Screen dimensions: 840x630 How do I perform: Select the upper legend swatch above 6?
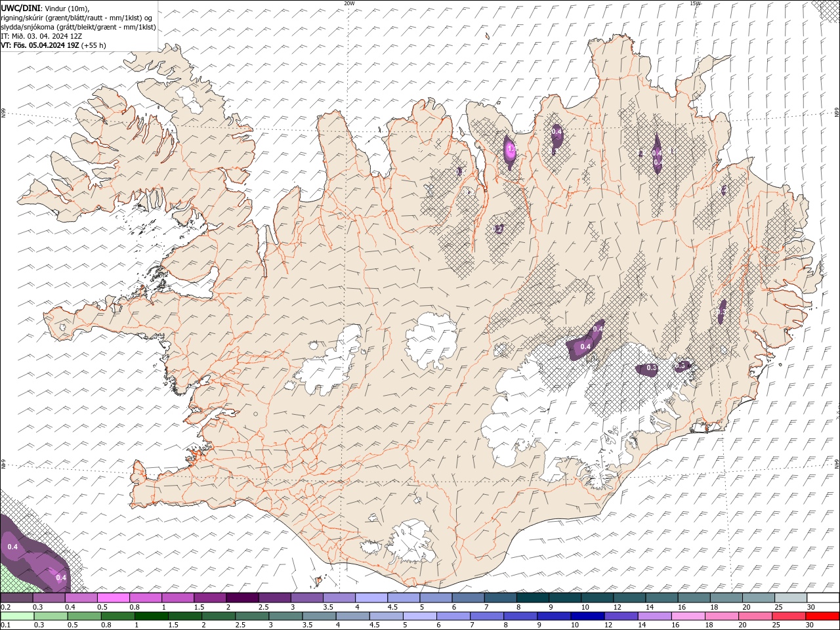point(467,598)
